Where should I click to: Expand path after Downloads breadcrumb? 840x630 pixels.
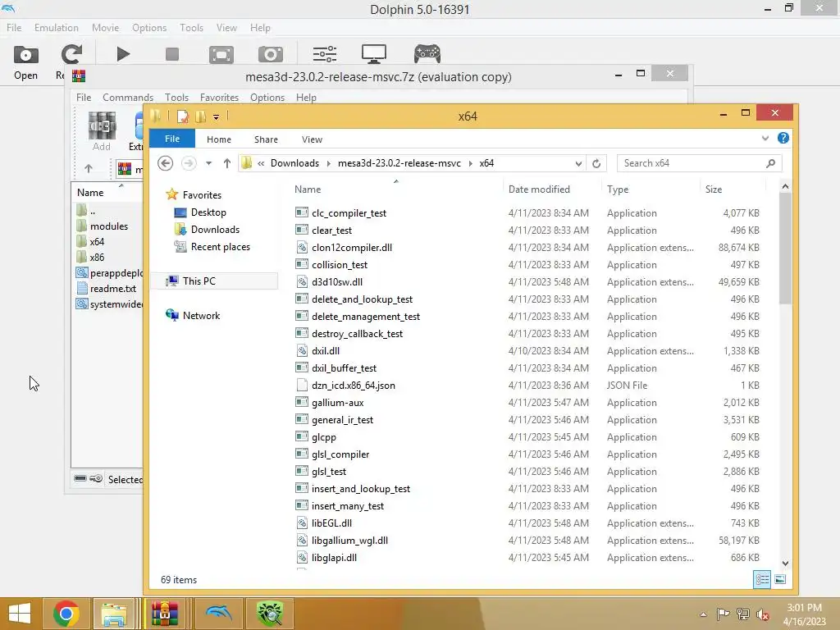click(x=328, y=163)
